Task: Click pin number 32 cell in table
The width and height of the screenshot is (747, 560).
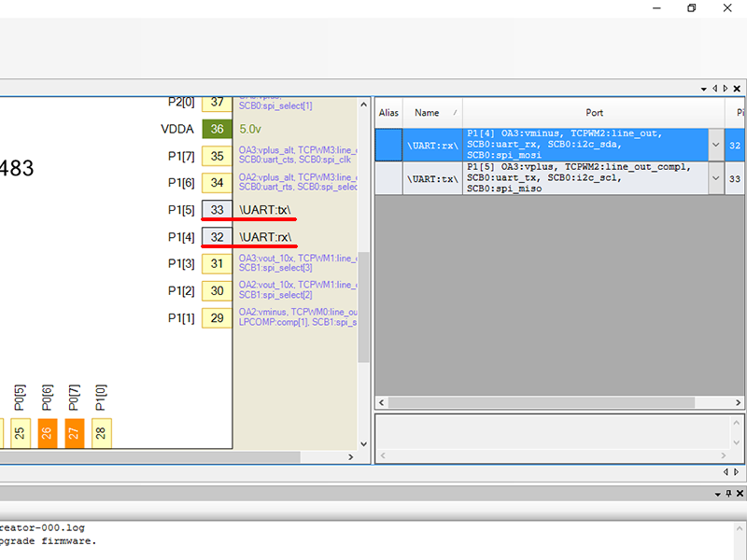Action: point(735,145)
